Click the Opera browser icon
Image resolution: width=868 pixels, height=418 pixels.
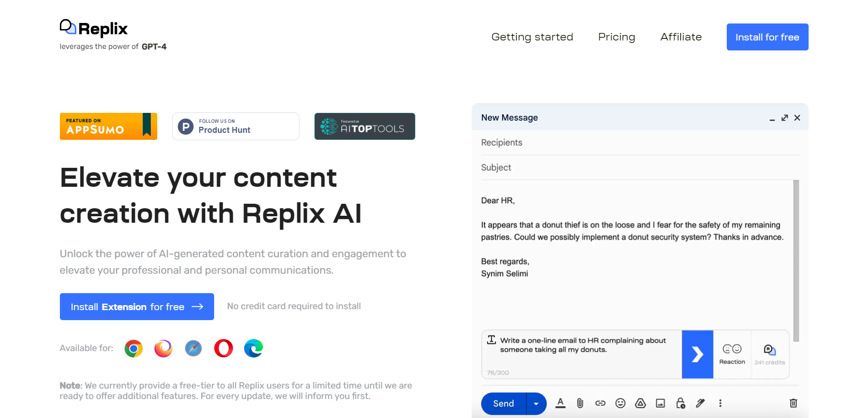point(223,349)
